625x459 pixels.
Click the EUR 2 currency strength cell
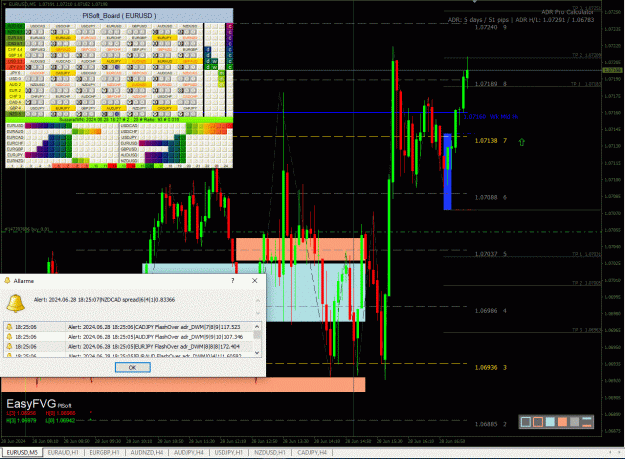pos(15,90)
